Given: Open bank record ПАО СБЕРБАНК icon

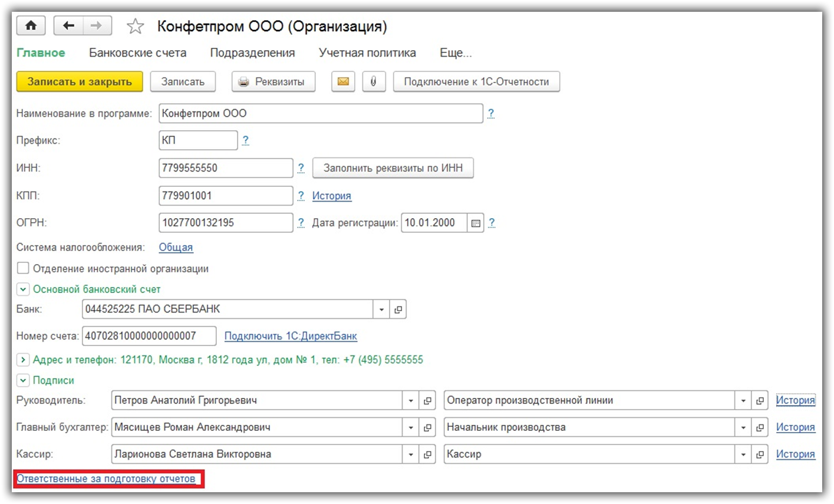Looking at the screenshot, I should click(x=398, y=309).
